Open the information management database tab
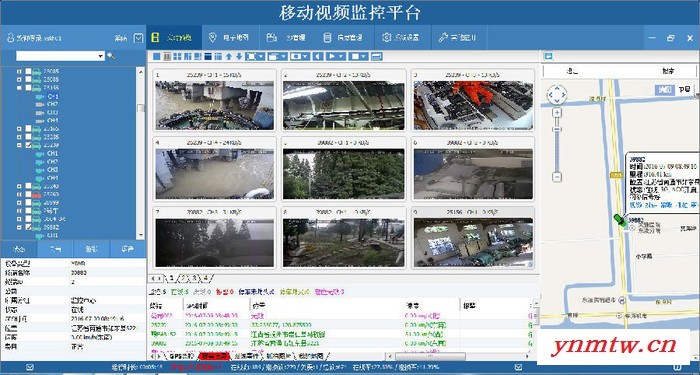 coord(344,38)
